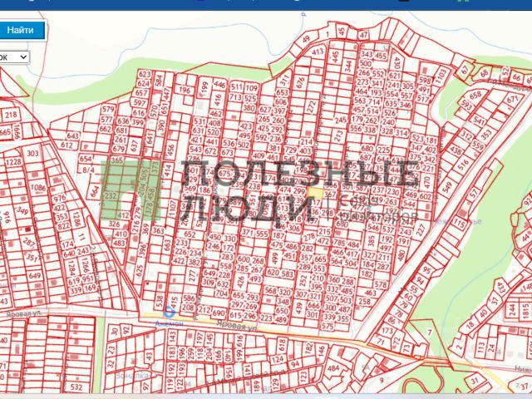
Task: Click the blue Анемон stop marker icon
Action: [x=169, y=312]
